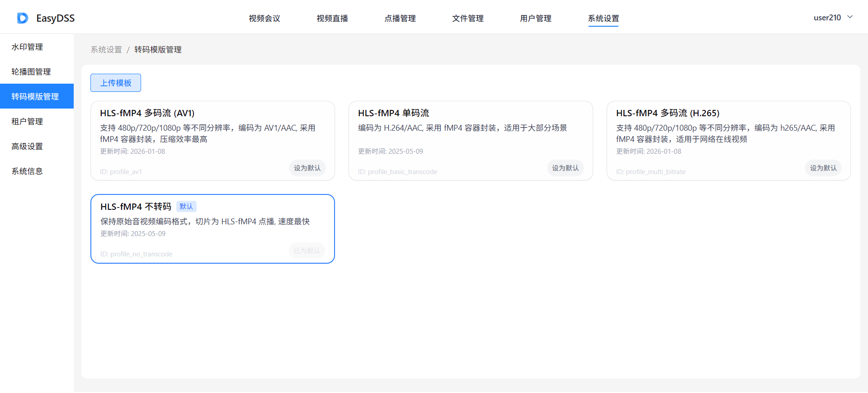868x393 pixels.
Task: Select the 用户管理 tab
Action: tap(536, 18)
